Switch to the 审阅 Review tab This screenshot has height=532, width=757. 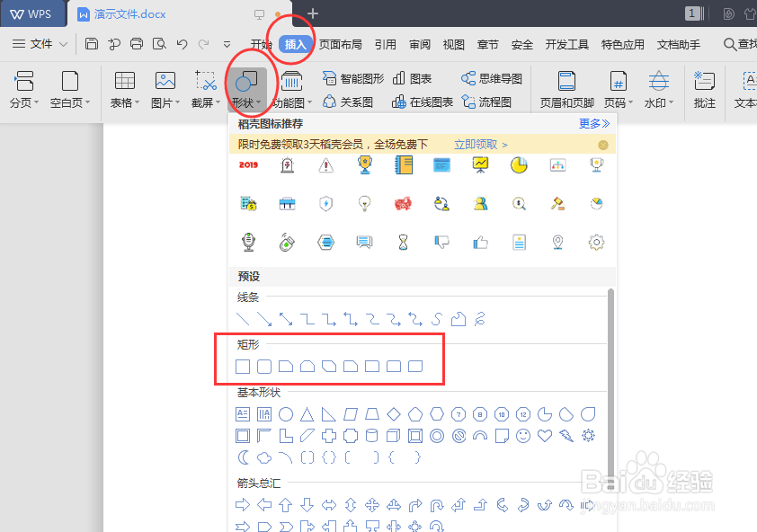[420, 44]
